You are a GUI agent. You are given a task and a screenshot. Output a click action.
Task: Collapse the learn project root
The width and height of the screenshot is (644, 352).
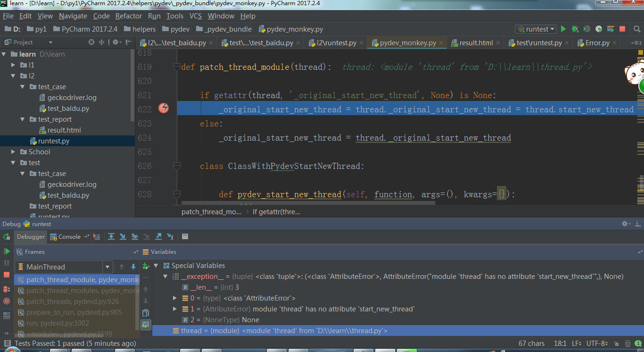[4, 54]
